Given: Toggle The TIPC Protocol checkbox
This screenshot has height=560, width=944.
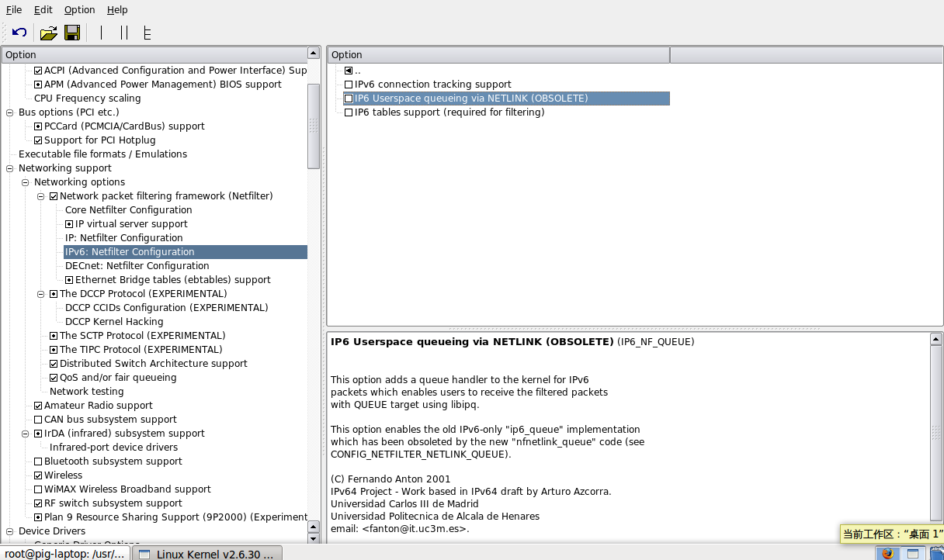Looking at the screenshot, I should tap(54, 350).
